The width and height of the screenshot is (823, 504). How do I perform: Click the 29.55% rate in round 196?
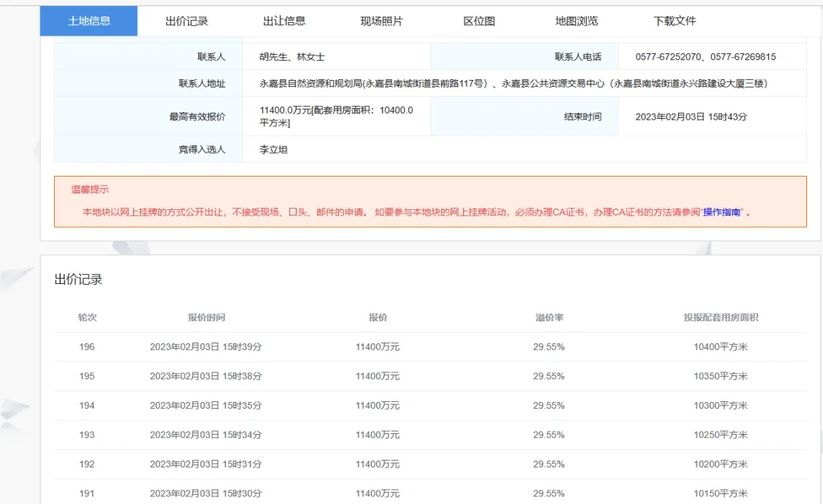[549, 346]
